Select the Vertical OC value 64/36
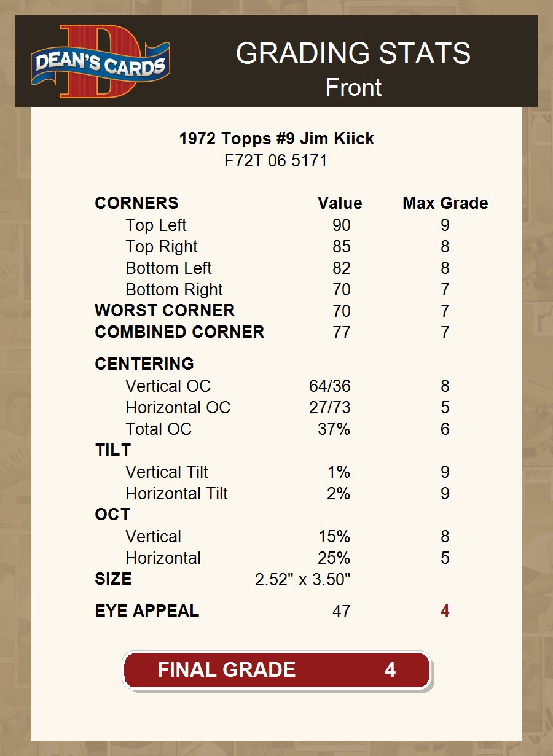Image resolution: width=553 pixels, height=756 pixels. coord(329,386)
